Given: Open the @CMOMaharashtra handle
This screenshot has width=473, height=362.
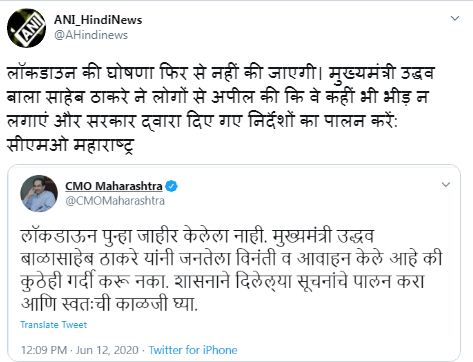Looking at the screenshot, I should click(115, 201).
